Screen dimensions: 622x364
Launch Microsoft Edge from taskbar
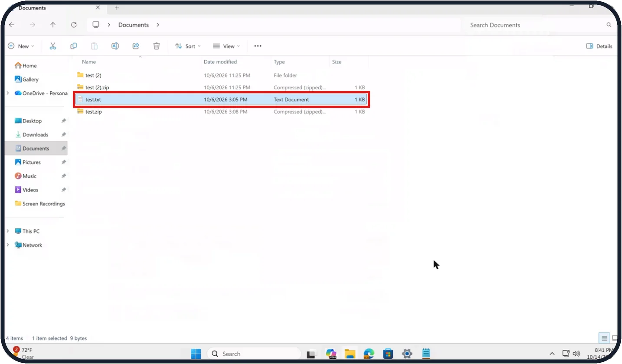pos(369,354)
